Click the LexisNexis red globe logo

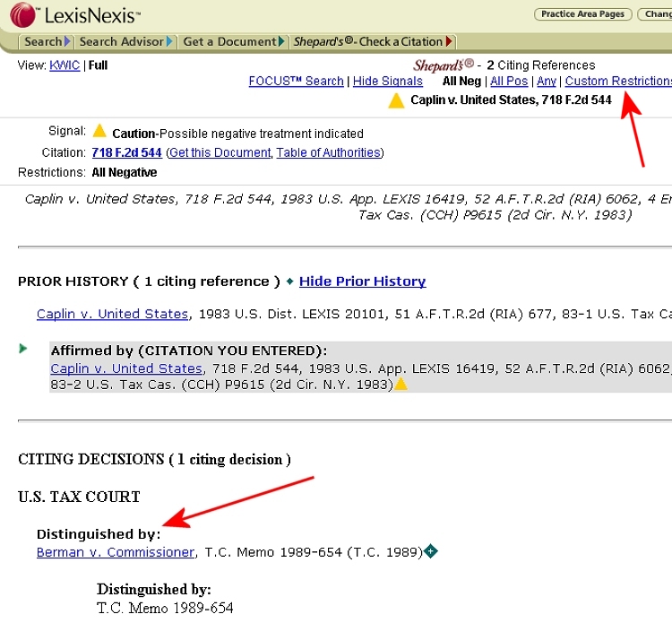coord(22,15)
